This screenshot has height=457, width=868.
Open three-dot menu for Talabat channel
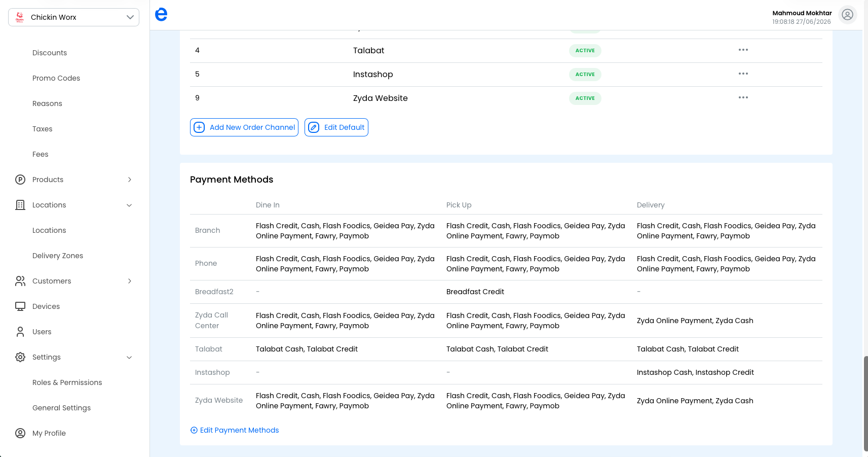[743, 50]
